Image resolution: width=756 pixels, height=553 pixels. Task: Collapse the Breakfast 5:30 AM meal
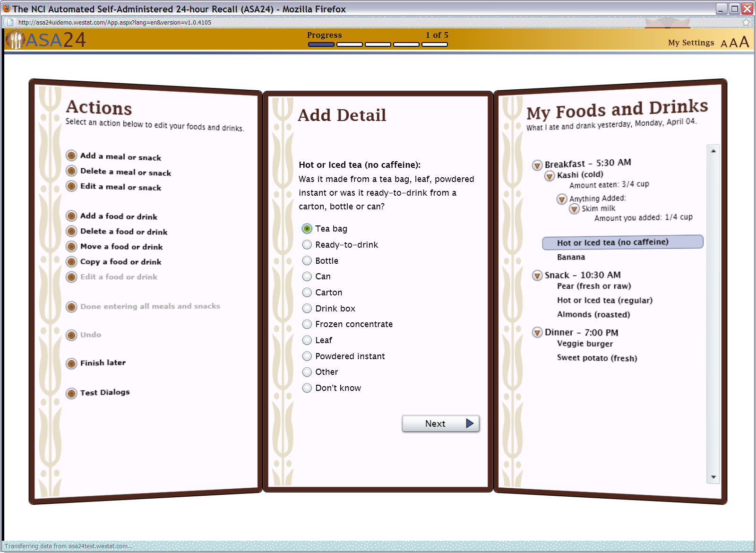[x=537, y=165]
